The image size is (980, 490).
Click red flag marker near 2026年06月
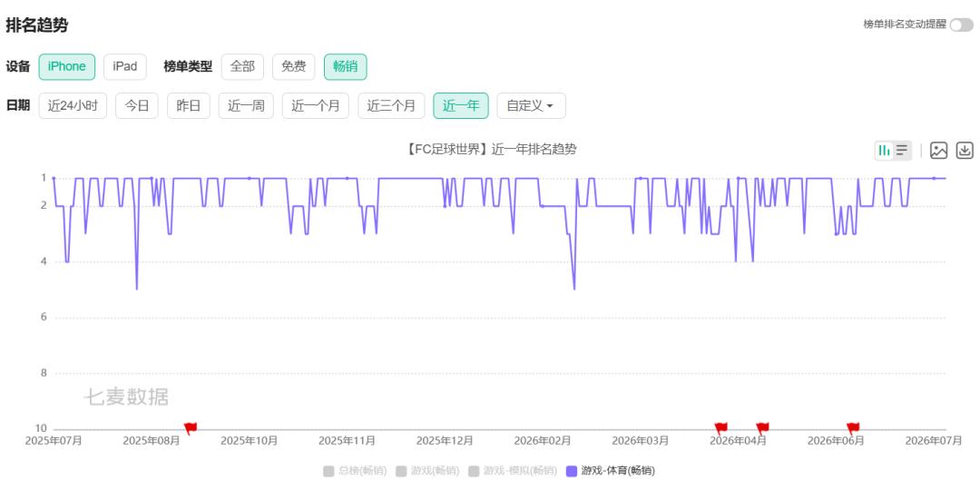852,428
